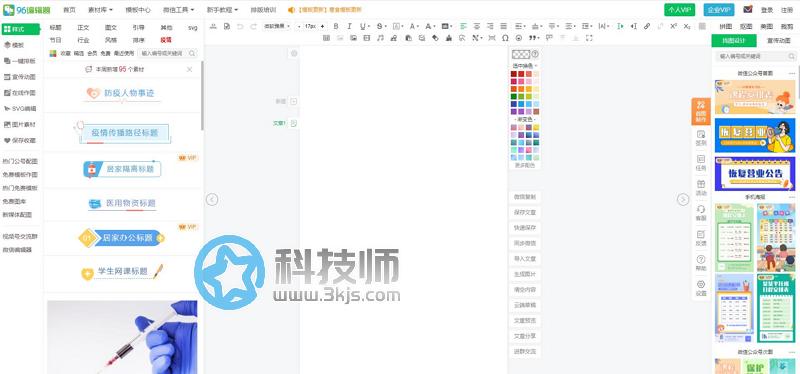Screen dimensions: 800x374
Task: Open the font family dropdown
Action: [278, 26]
